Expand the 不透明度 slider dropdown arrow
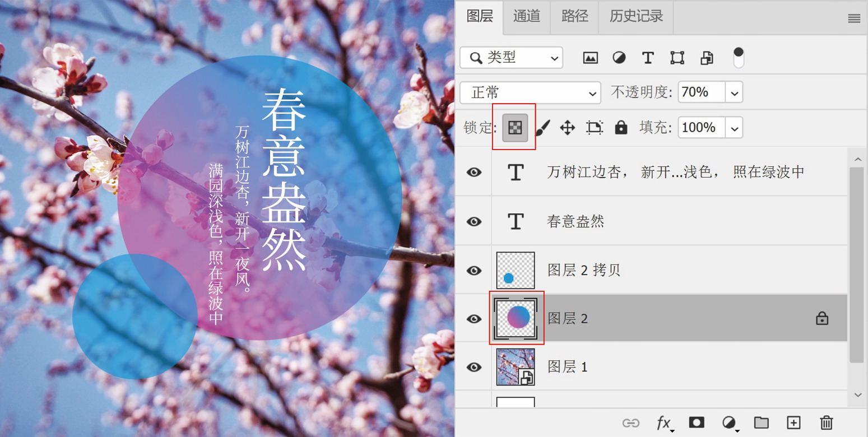This screenshot has width=868, height=437. (x=734, y=92)
